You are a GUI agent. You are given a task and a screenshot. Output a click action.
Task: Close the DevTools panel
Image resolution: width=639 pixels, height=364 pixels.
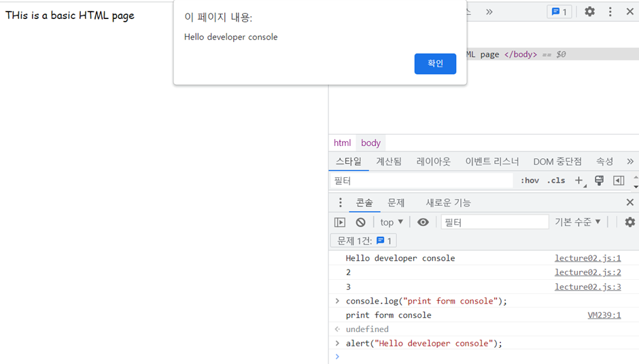[630, 12]
